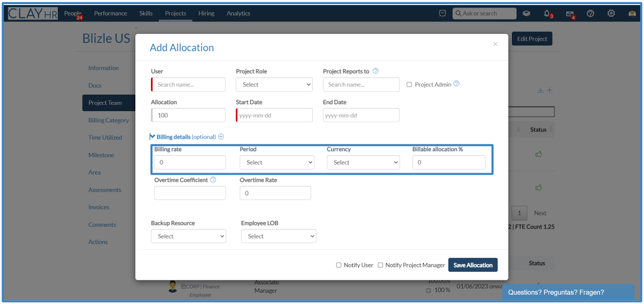This screenshot has width=644, height=304.
Task: Tick the Notify Project Manager checkbox
Action: click(x=380, y=265)
